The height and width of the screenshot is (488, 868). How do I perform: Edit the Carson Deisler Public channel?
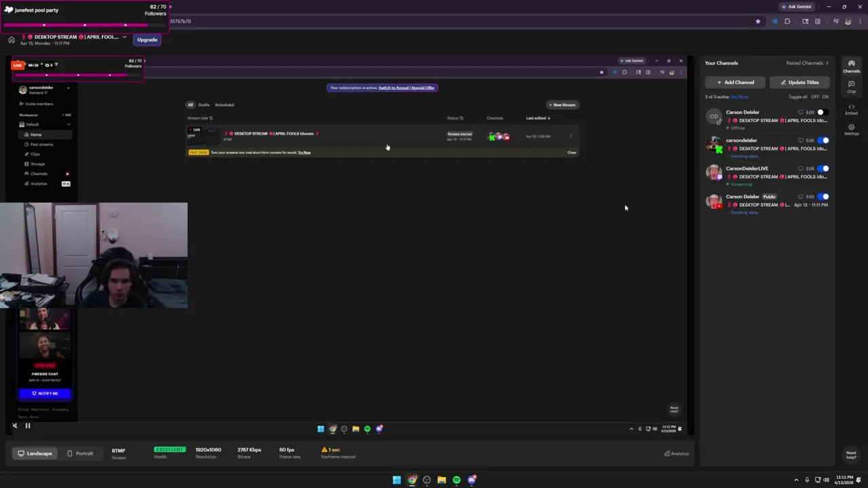810,197
